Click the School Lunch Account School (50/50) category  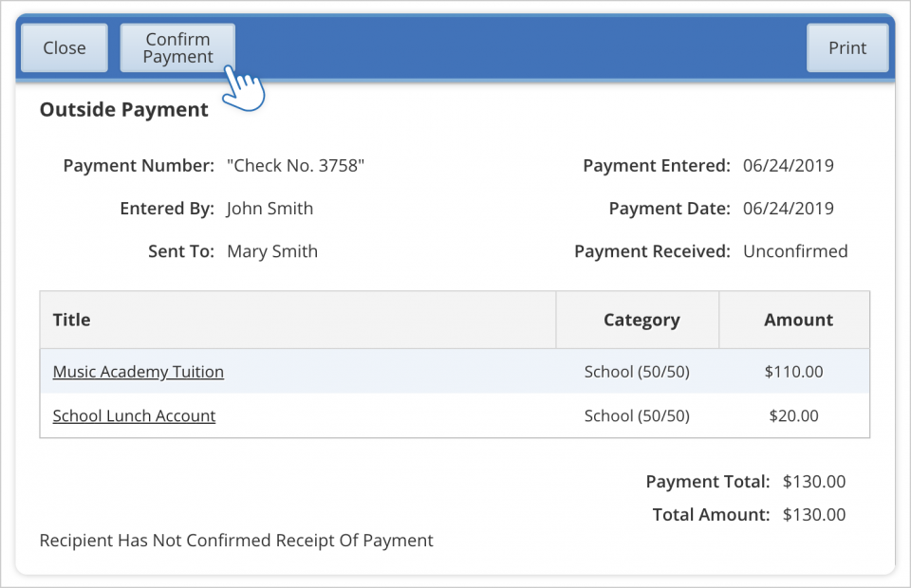click(637, 415)
